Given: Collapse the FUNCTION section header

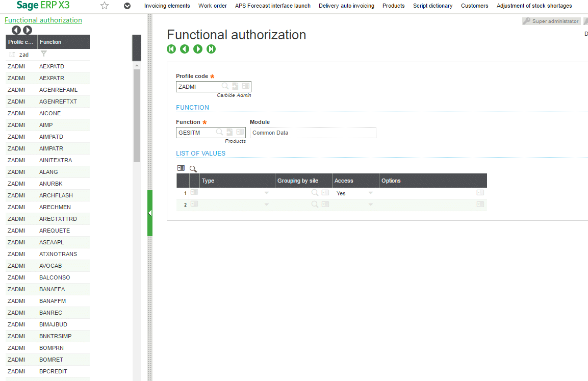Looking at the screenshot, I should coord(192,107).
